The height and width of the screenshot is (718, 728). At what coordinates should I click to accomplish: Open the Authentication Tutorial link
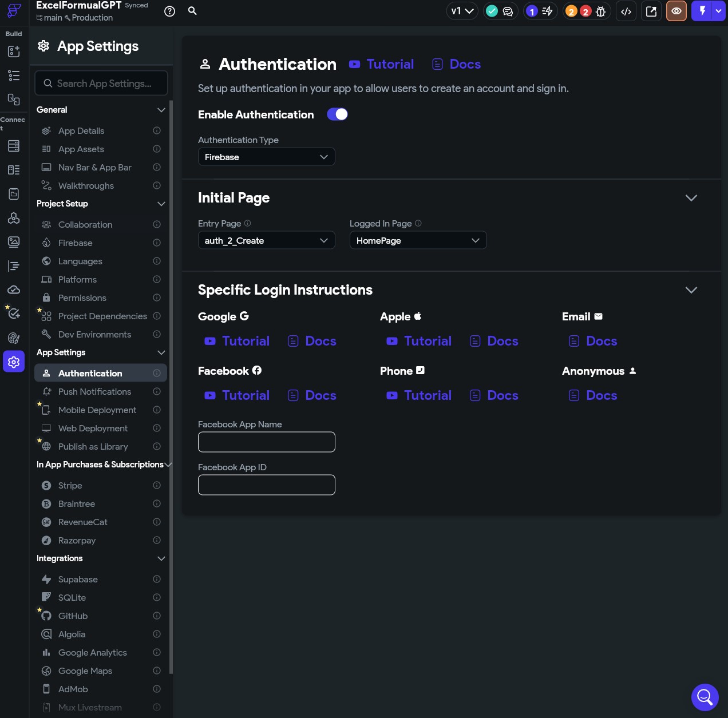tap(381, 64)
